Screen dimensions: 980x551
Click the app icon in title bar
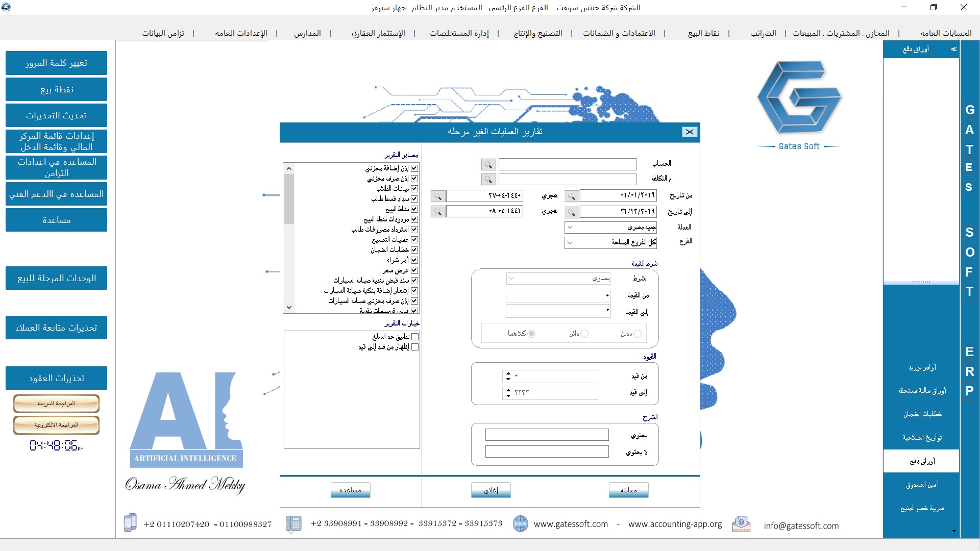coord(6,7)
